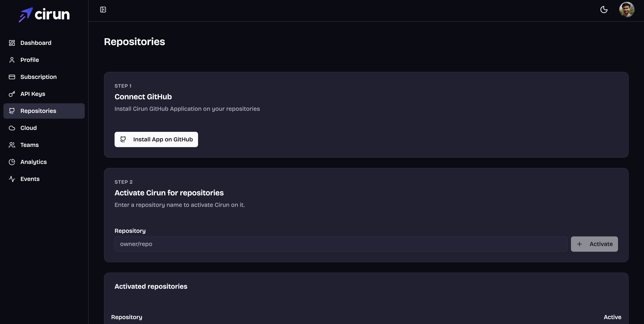Collapse the sidebar using the panel icon

click(103, 10)
